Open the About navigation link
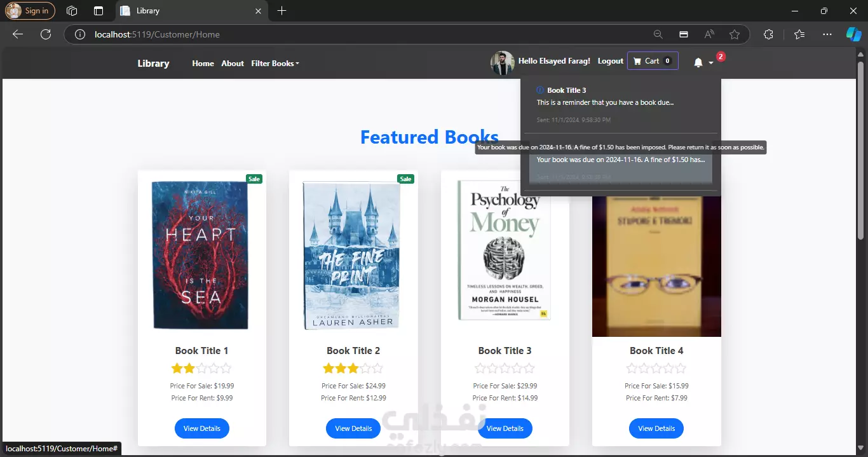868x457 pixels. click(233, 64)
